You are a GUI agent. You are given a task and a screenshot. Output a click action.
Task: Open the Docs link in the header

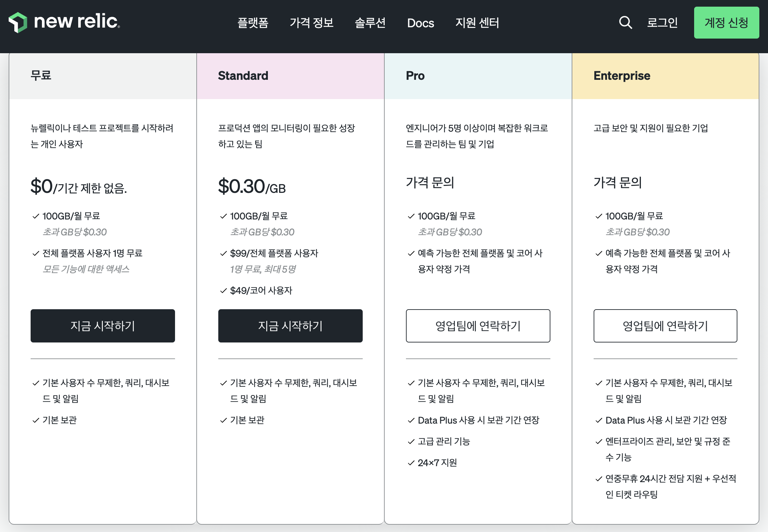click(x=420, y=23)
